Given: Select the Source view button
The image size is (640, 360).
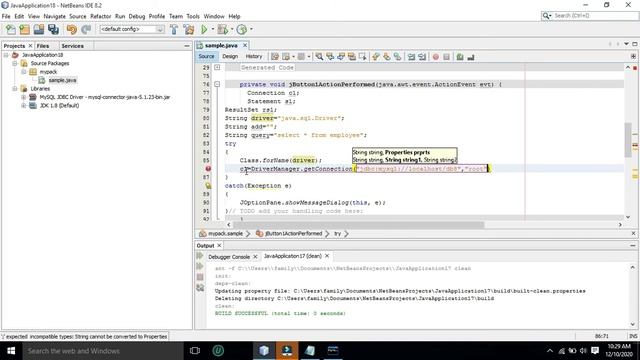Looking at the screenshot, I should click(207, 56).
